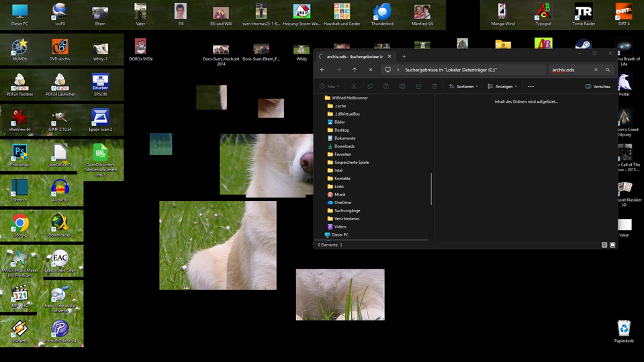Launch Winamp from the desktop
This screenshot has width=644, height=362.
pyautogui.click(x=19, y=332)
